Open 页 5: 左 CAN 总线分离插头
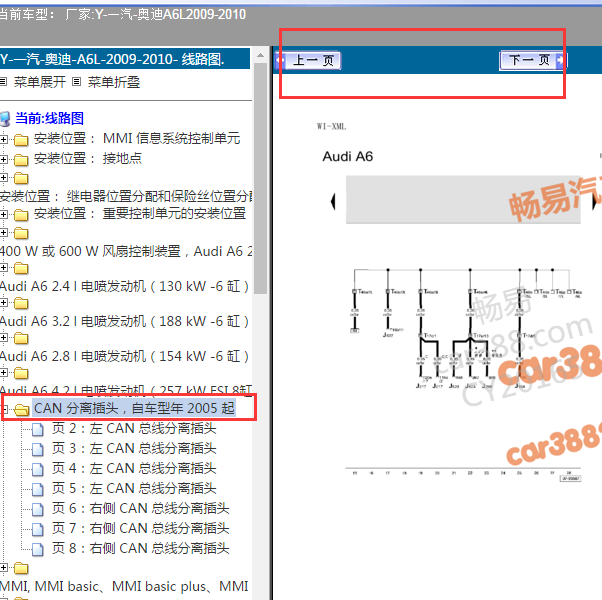This screenshot has width=602, height=600. (134, 488)
